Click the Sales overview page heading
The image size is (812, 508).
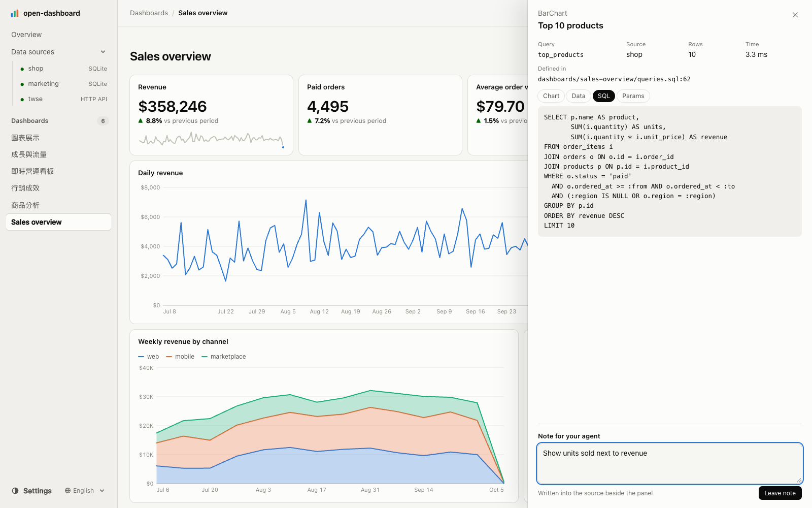(x=171, y=56)
